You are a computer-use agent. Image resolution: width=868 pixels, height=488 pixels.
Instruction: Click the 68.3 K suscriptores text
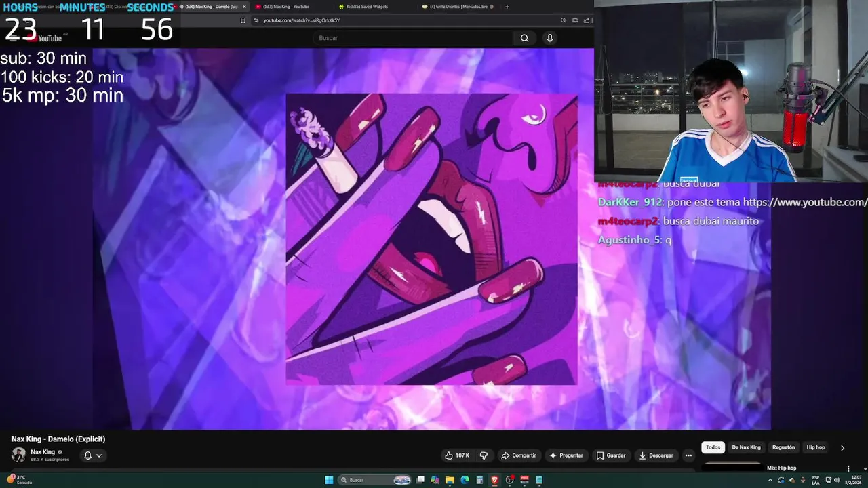(50, 460)
